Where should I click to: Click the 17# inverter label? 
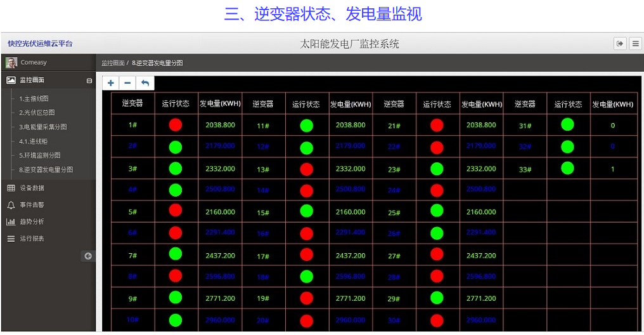tap(263, 256)
